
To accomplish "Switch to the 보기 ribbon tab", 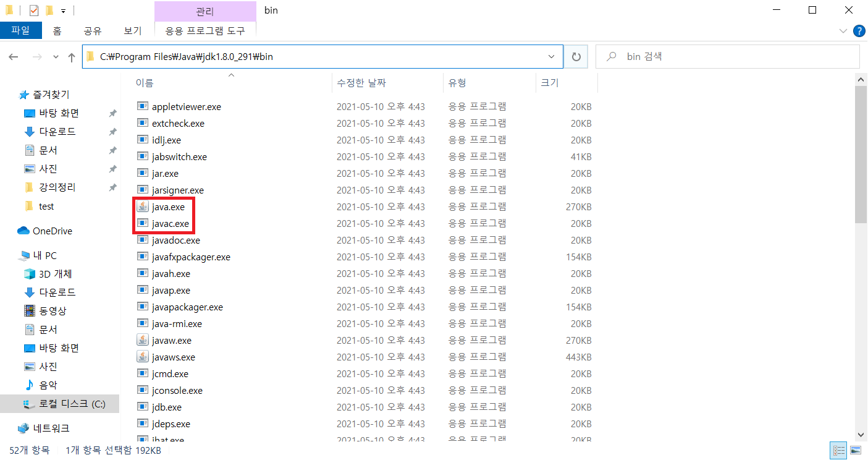I will pos(132,30).
